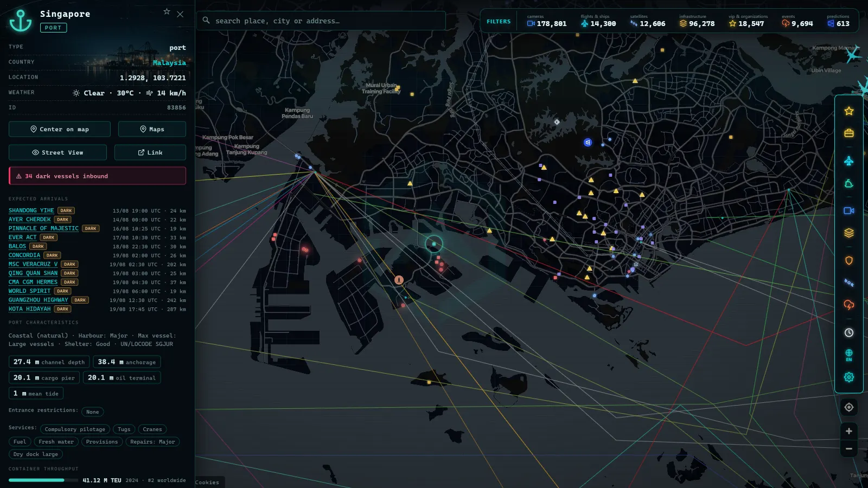This screenshot has height=488, width=868.
Task: Select airplane icon in right sidebar
Action: click(849, 161)
